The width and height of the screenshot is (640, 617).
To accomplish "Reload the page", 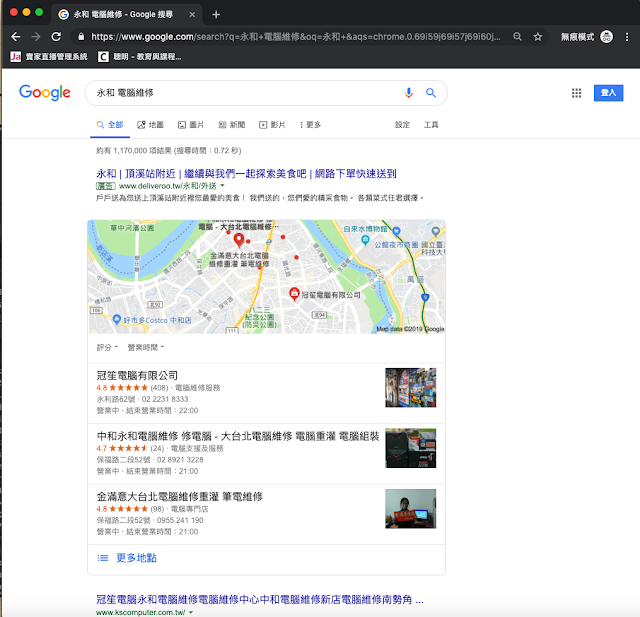I will [56, 36].
